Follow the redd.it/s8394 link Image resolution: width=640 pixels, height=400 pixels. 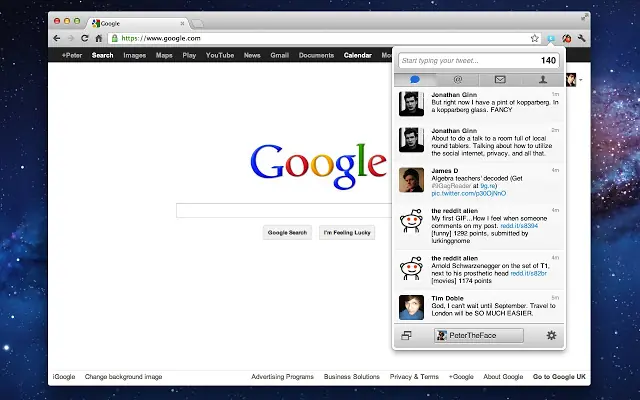(x=519, y=226)
